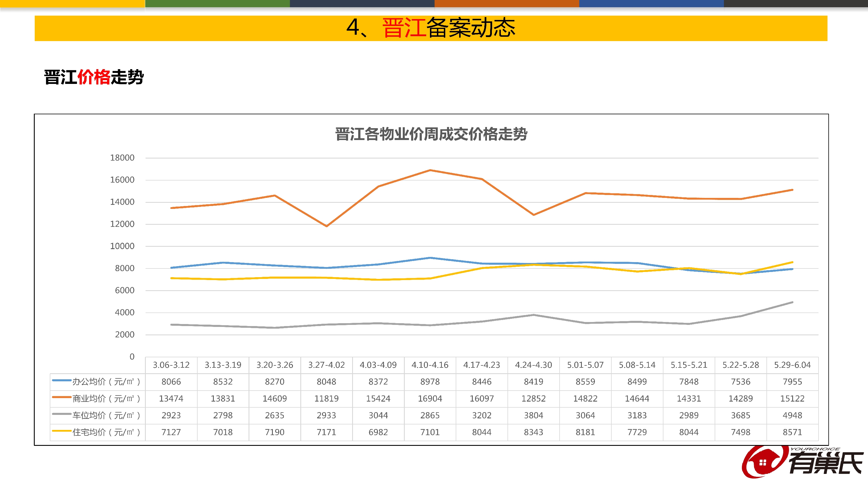The height and width of the screenshot is (482, 868).
Task: Click the green segment in top color bar
Action: 217,4
